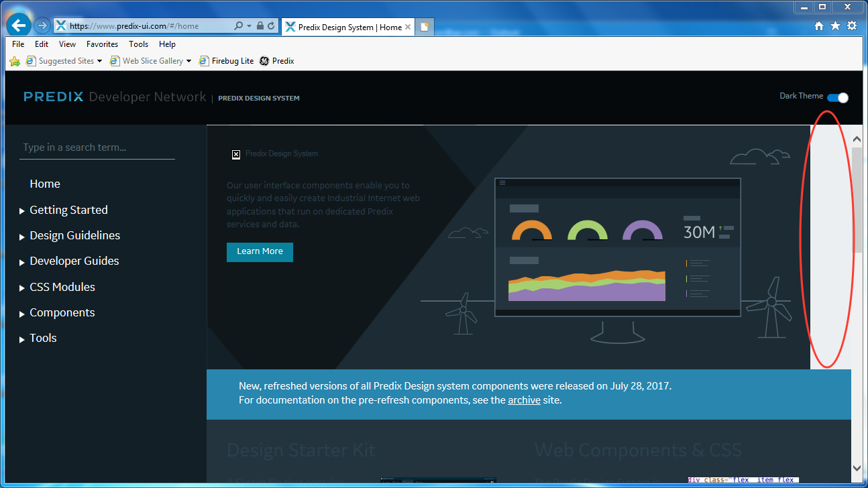Expand the CSS Modules section

(62, 287)
